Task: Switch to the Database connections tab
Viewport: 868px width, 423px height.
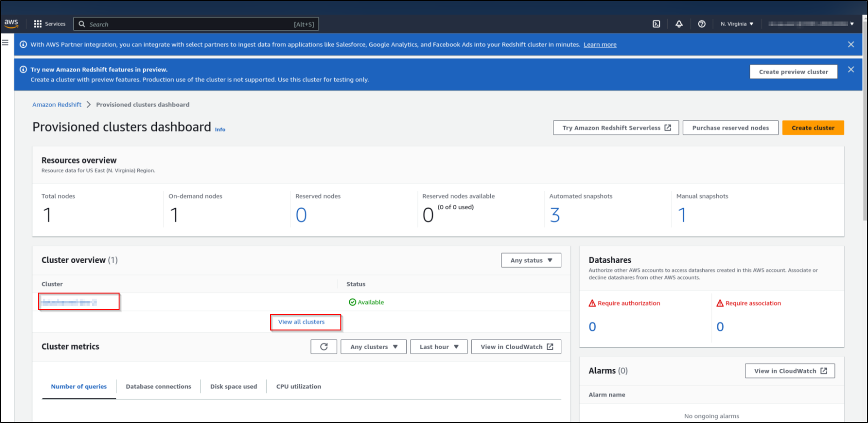Action: 158,387
